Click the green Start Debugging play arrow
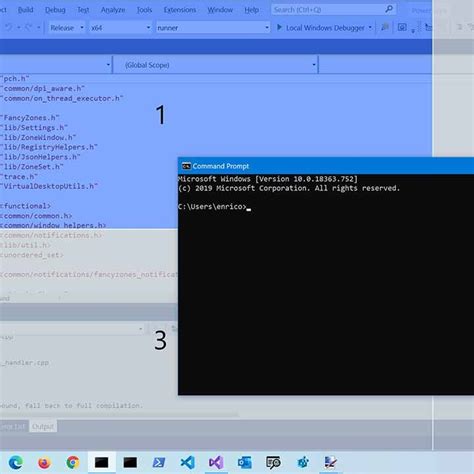Viewport: 474px width, 474px height. point(279,27)
